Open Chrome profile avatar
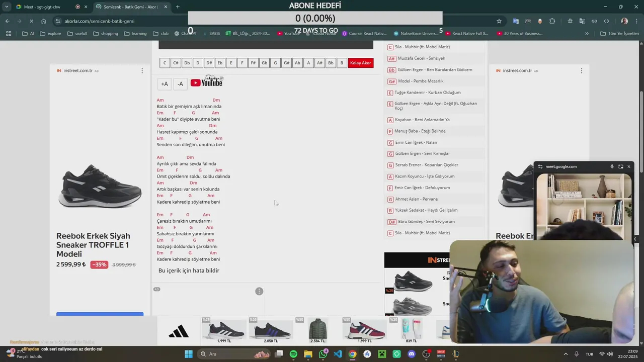644x362 pixels. pyautogui.click(x=624, y=21)
